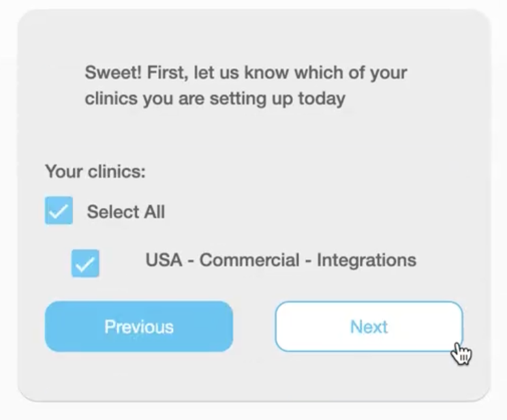Deselect all clinics using the top checkbox
Viewport: 507px width, 420px height.
pos(59,210)
